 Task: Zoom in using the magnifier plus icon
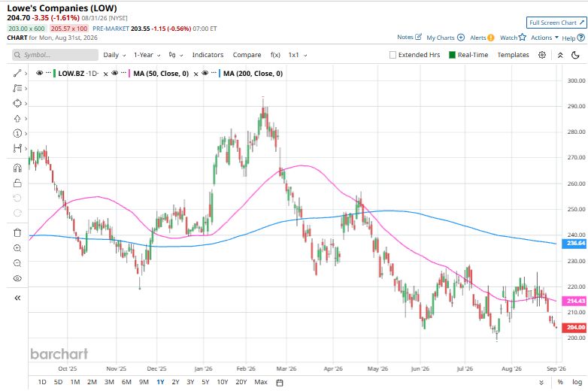click(x=17, y=248)
